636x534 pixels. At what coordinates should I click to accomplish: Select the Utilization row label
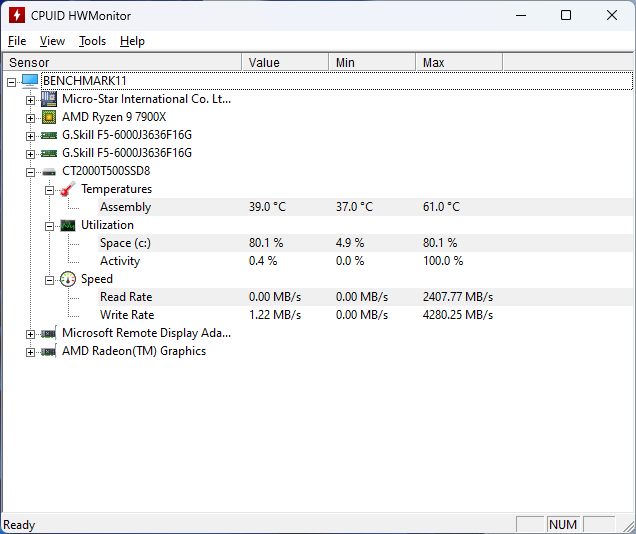point(107,225)
